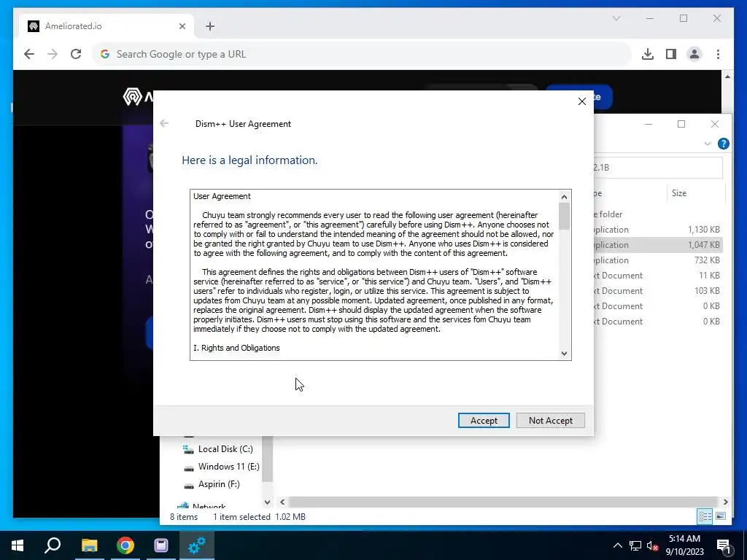The height and width of the screenshot is (560, 747).
Task: Open muted volume tray icon
Action: [x=653, y=545]
